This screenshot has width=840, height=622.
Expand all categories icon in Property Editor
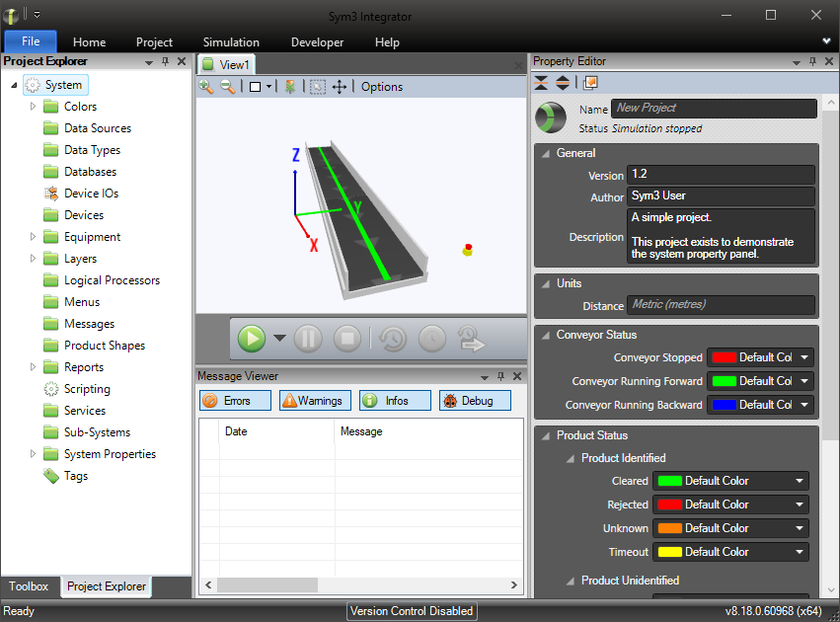coord(563,83)
